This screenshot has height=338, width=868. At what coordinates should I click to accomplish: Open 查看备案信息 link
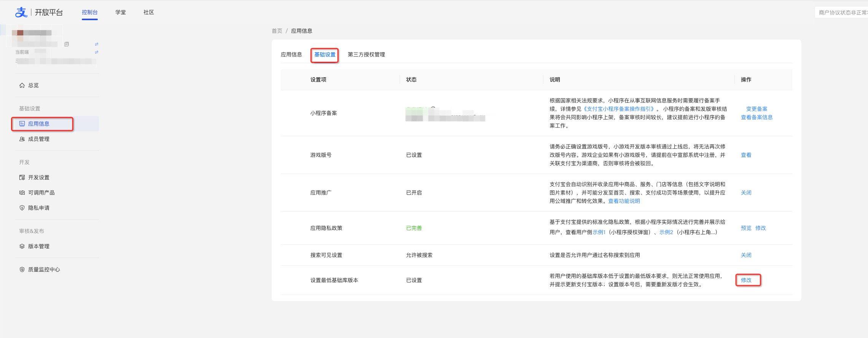(757, 117)
